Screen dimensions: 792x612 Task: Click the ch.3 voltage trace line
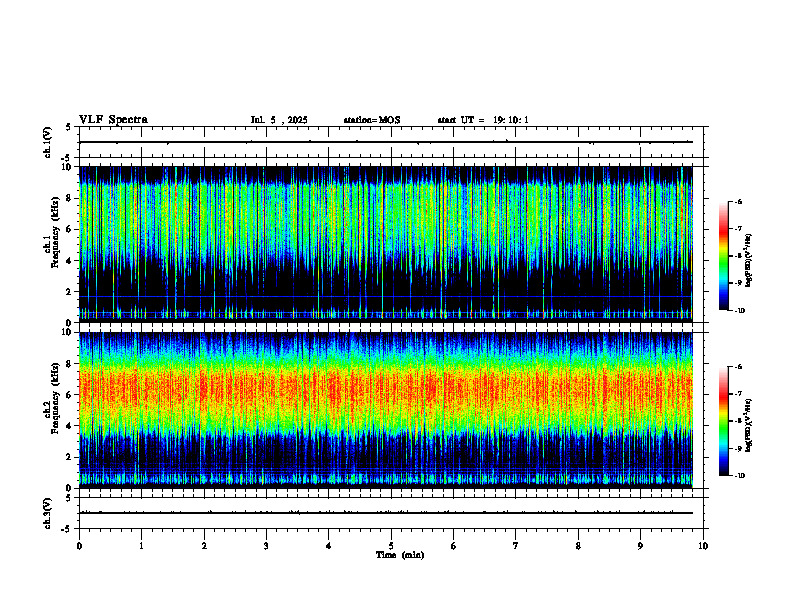coord(386,513)
